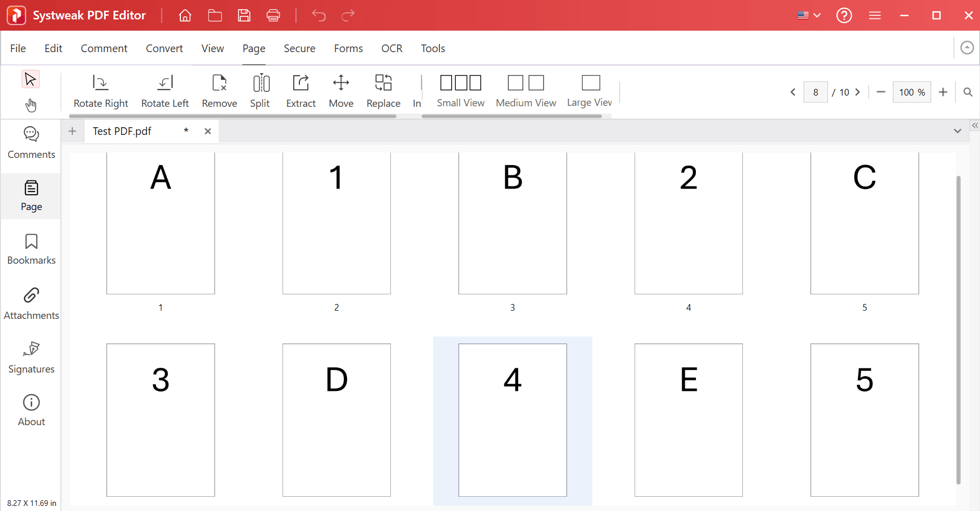Switch to Large View thumbnails
Viewport: 980px width, 511px height.
[x=589, y=91]
